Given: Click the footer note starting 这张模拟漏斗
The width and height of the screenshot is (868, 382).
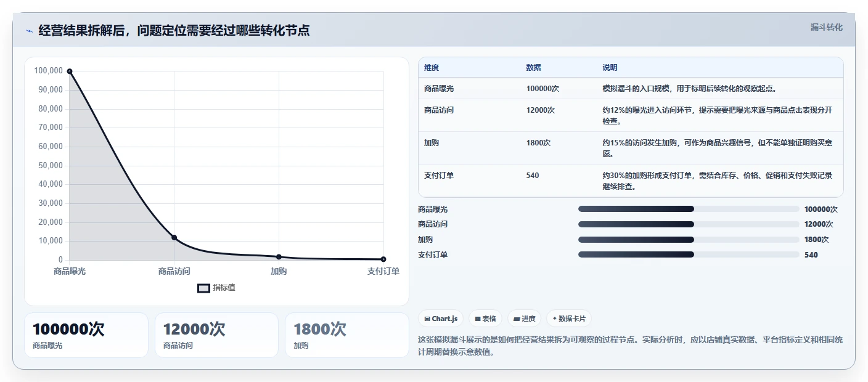Looking at the screenshot, I should (x=631, y=346).
